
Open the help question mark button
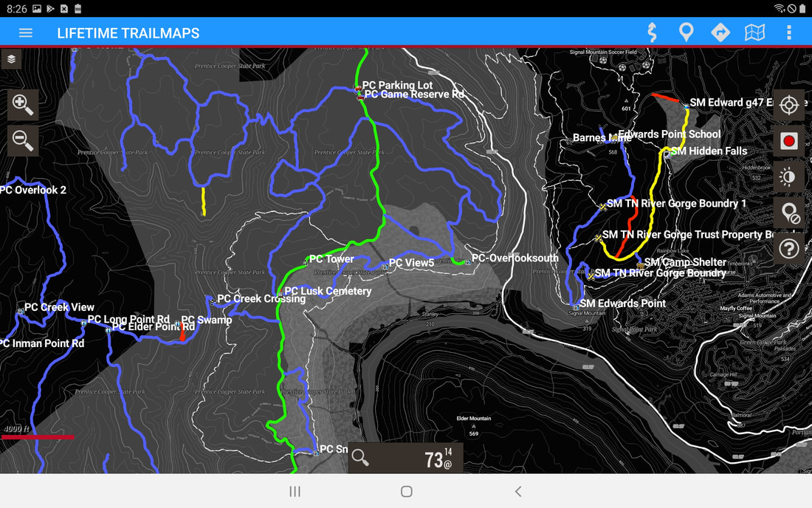[788, 249]
